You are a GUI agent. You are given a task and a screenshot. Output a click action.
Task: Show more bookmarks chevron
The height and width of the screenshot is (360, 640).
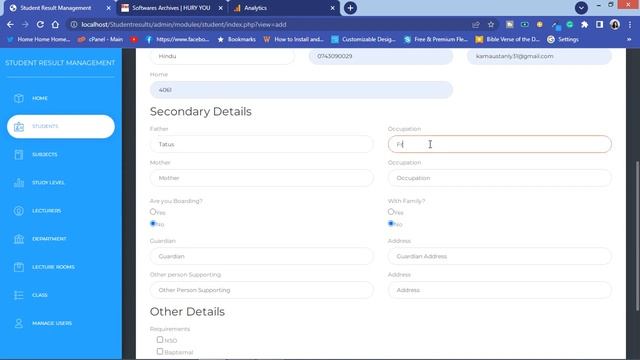point(629,40)
